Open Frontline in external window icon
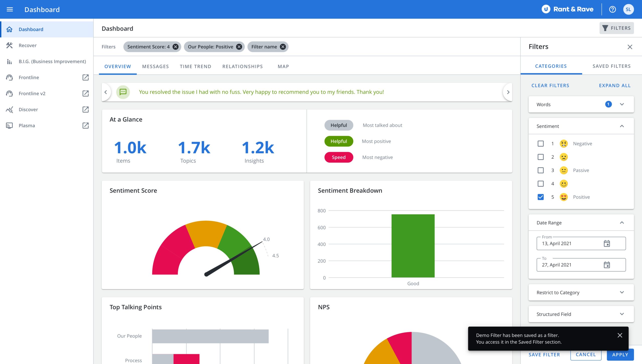 [x=86, y=77]
